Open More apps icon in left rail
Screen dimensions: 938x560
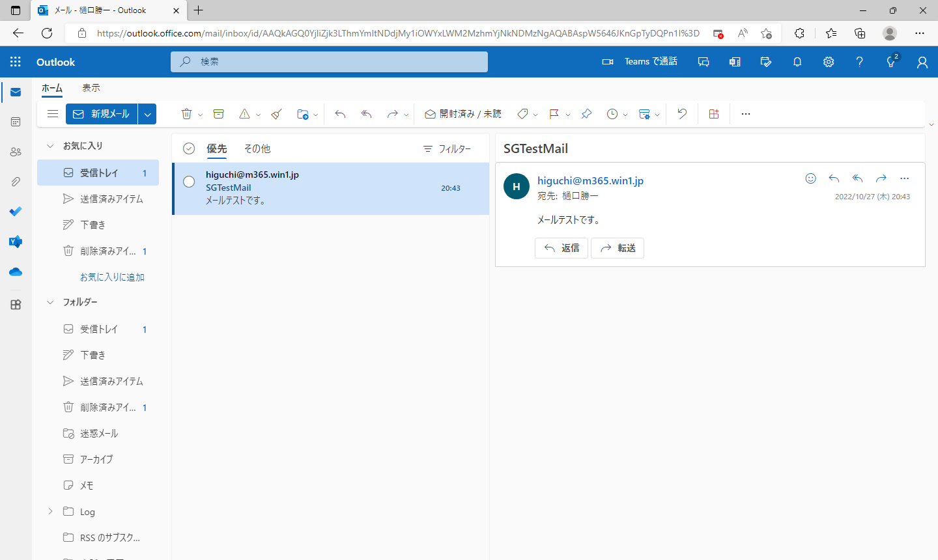[16, 304]
